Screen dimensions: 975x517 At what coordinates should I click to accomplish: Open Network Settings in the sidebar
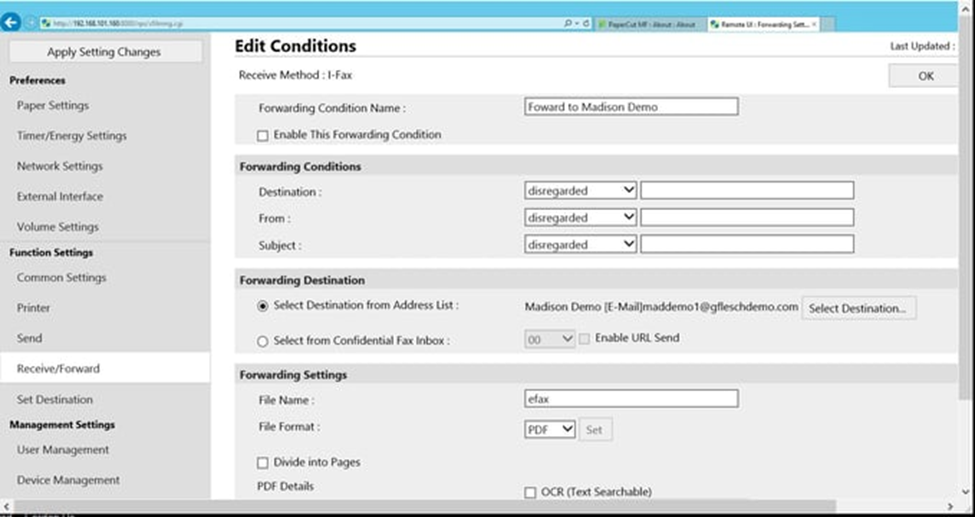click(60, 166)
